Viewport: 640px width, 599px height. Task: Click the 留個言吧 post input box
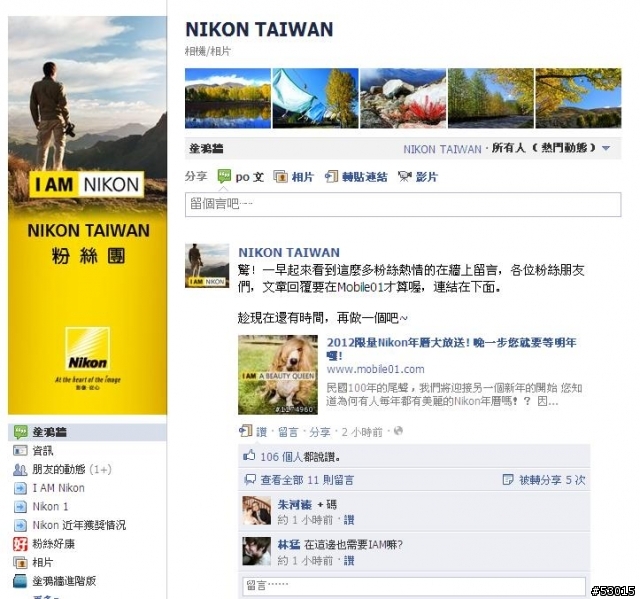pyautogui.click(x=403, y=204)
